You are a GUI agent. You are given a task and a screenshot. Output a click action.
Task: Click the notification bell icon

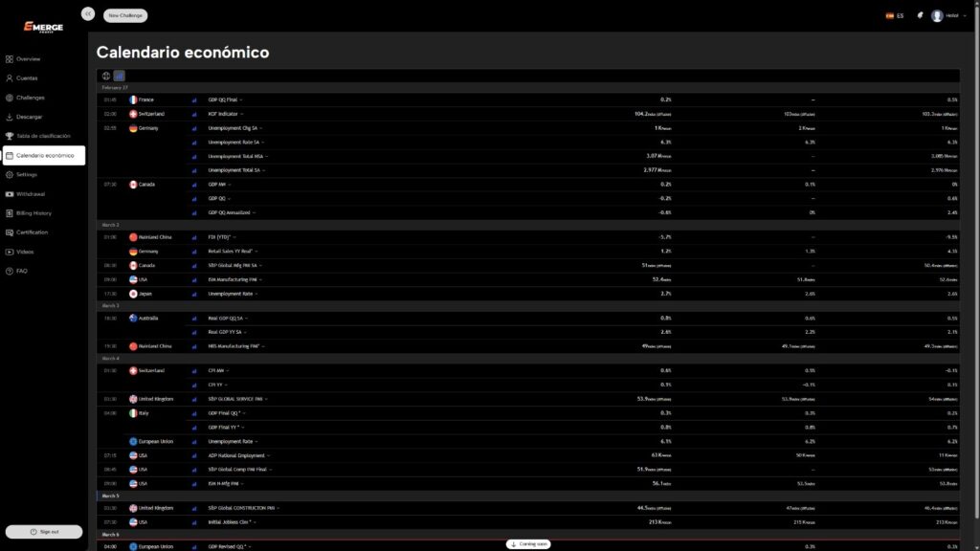point(920,15)
